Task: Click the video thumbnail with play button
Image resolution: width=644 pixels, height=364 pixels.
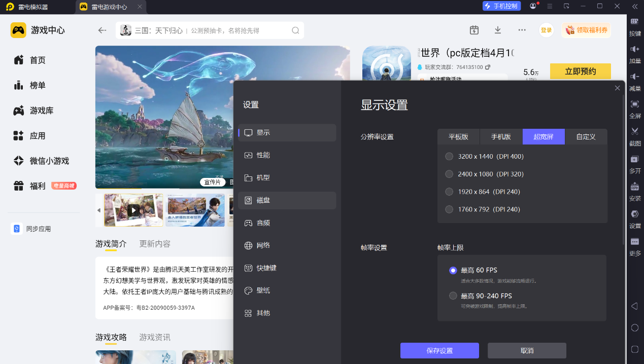Action: coord(133,210)
